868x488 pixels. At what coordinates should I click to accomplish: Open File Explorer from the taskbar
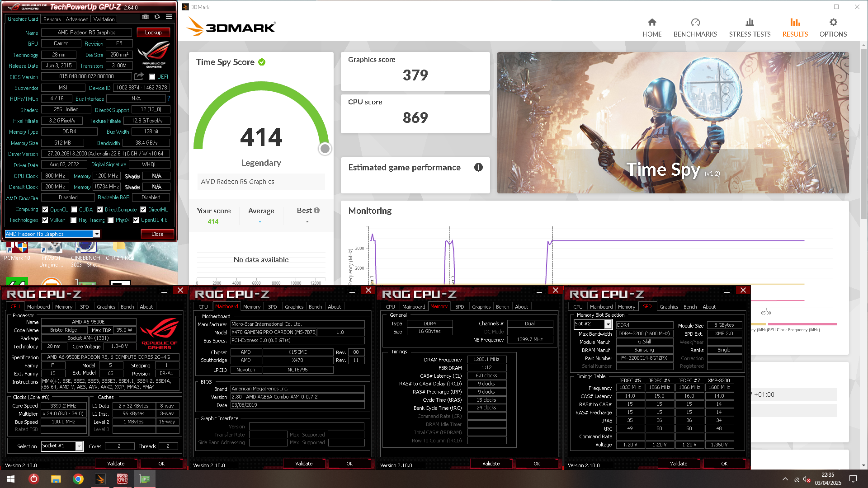tap(56, 479)
